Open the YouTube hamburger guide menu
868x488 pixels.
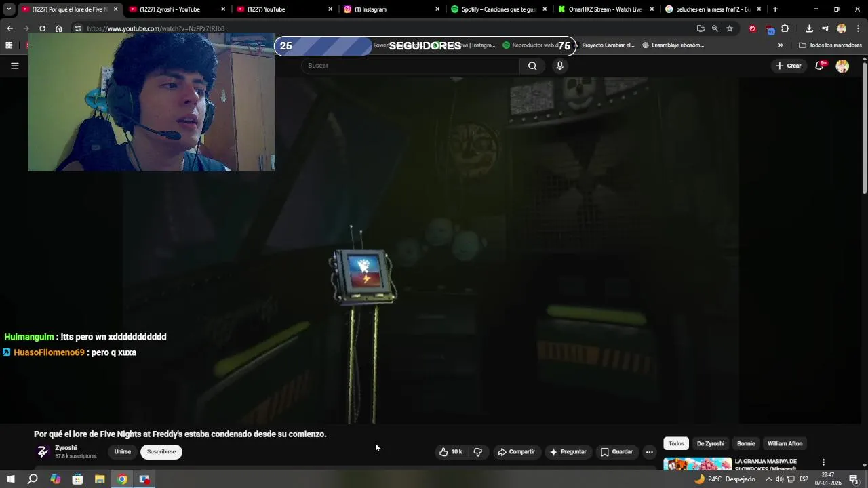pos(14,66)
